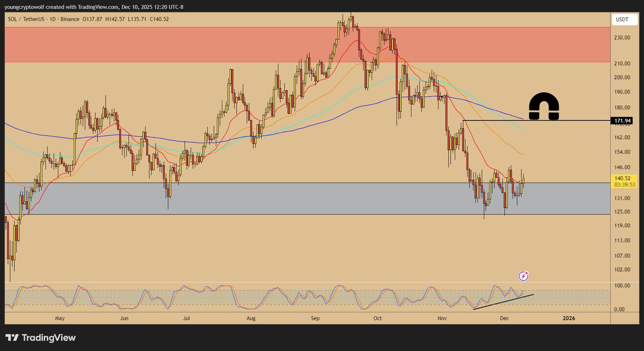Screen dimensions: 644x351
Task: Click the oscillator 0.00 scale label
Action: [620, 309]
